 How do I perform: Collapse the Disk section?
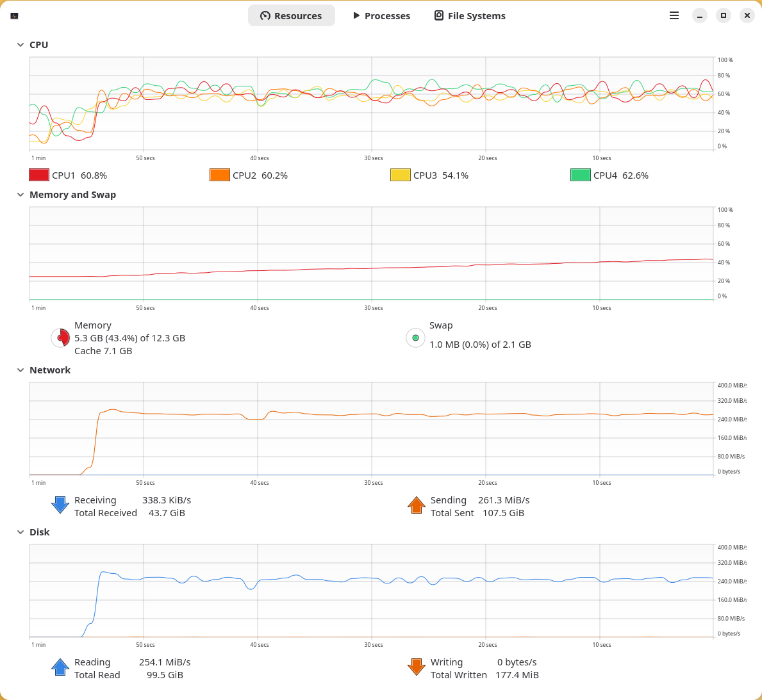pos(20,532)
